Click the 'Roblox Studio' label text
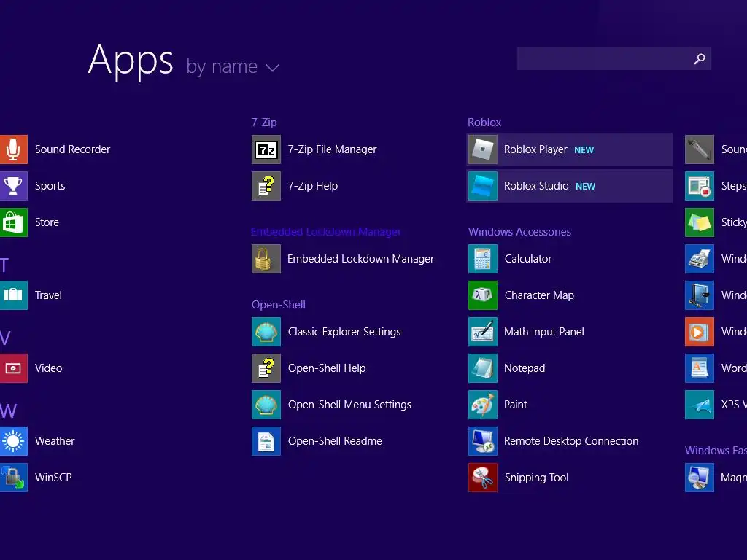The image size is (747, 560). [x=536, y=186]
